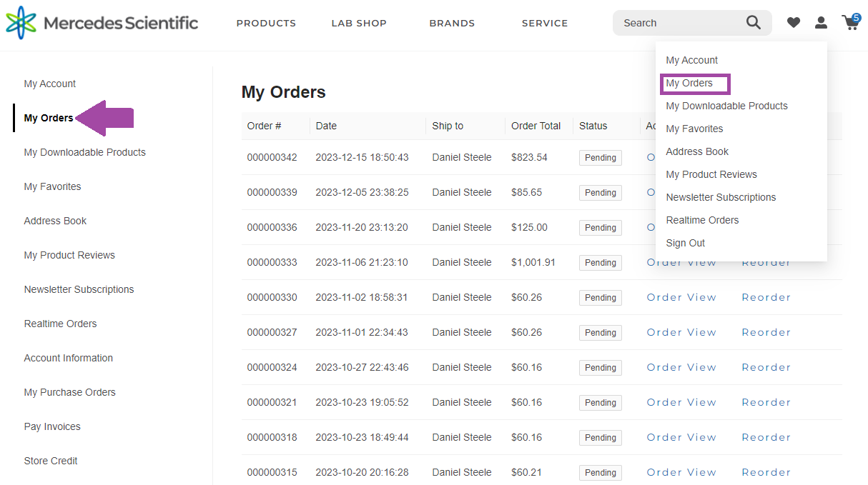The height and width of the screenshot is (485, 868).
Task: Click inside the search field
Action: (679, 22)
